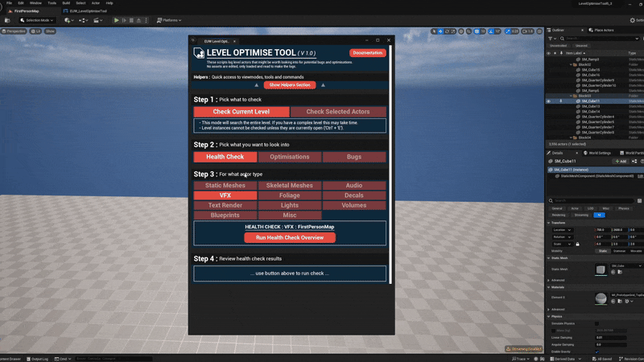Collapse the Transform section in Details
The width and height of the screenshot is (644, 362).
549,223
